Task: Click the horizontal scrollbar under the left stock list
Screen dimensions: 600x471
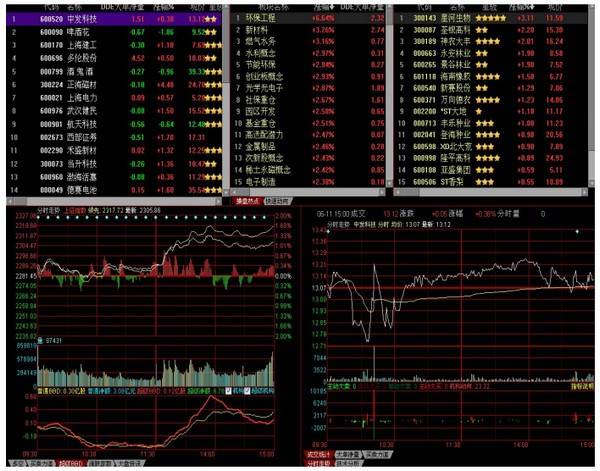Action: pos(114,200)
